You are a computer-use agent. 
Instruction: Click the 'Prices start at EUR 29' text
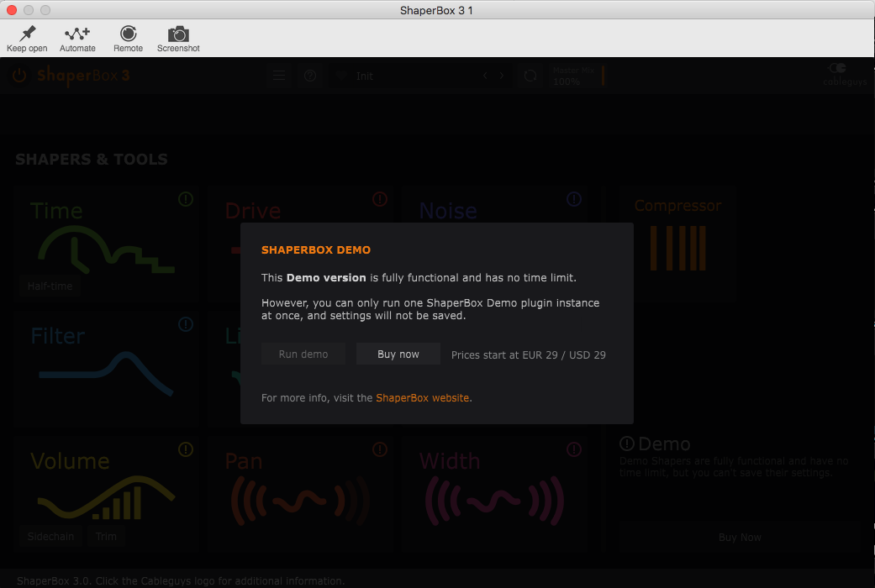[x=529, y=354]
